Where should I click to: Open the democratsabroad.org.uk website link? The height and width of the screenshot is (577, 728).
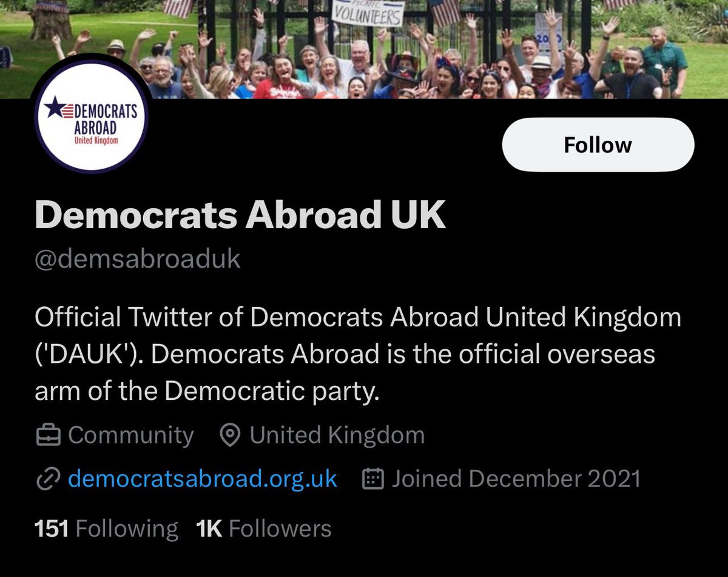[x=202, y=479]
